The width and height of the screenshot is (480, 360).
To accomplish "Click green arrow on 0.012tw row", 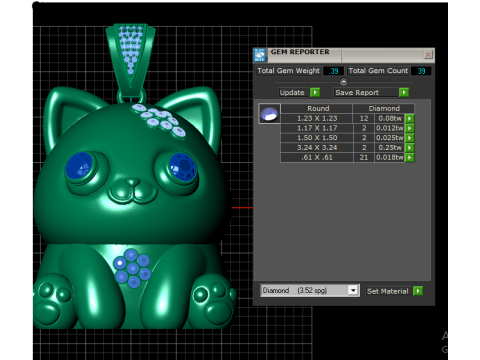I will [410, 128].
